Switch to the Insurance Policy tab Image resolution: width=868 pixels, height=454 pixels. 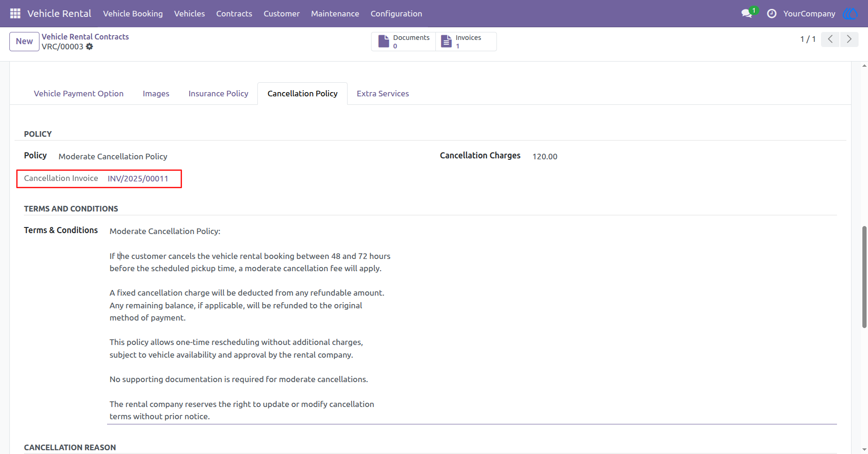218,94
